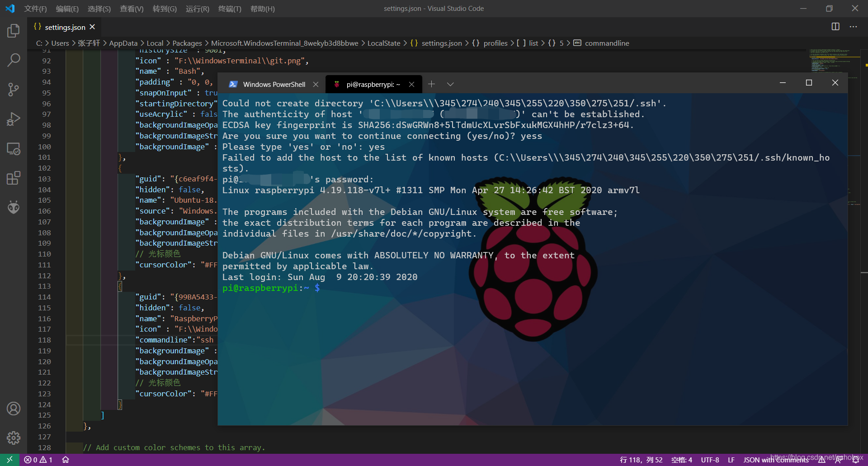Click the list breadcrumb segment
Screen dimensions: 868x466
pyautogui.click(x=533, y=43)
